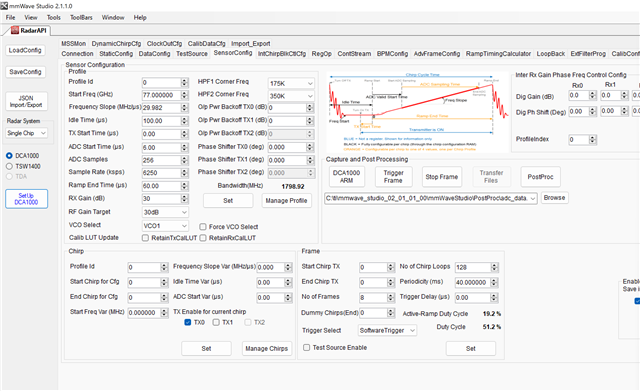The height and width of the screenshot is (391, 640).
Task: Click the ADC Samples spinner arrows
Action: (x=184, y=160)
